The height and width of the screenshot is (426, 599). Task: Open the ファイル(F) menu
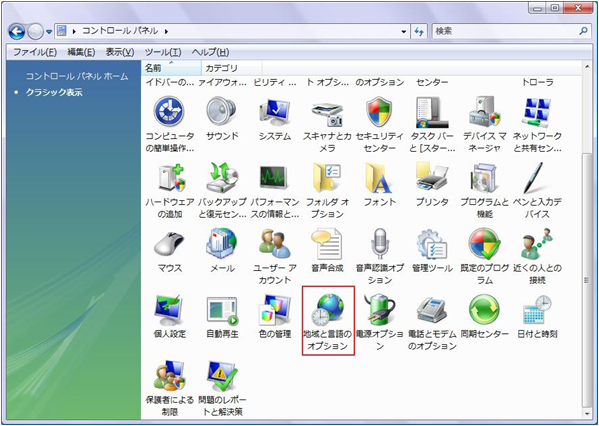(x=35, y=52)
